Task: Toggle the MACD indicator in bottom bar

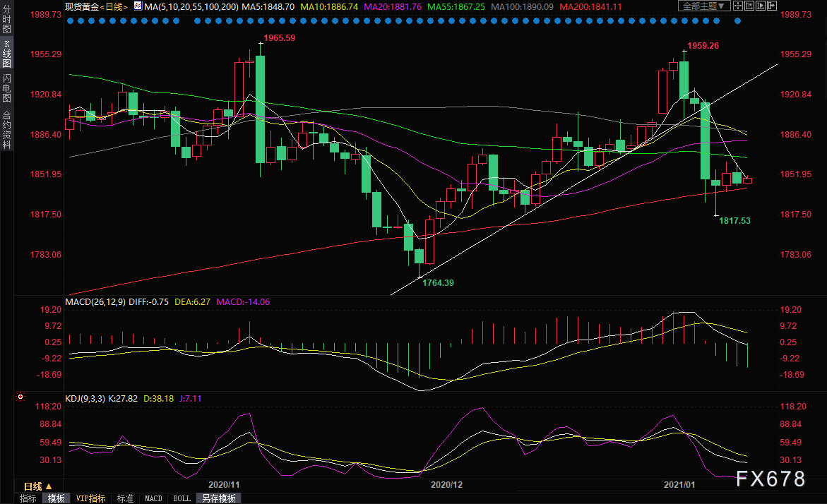Action: tap(153, 498)
